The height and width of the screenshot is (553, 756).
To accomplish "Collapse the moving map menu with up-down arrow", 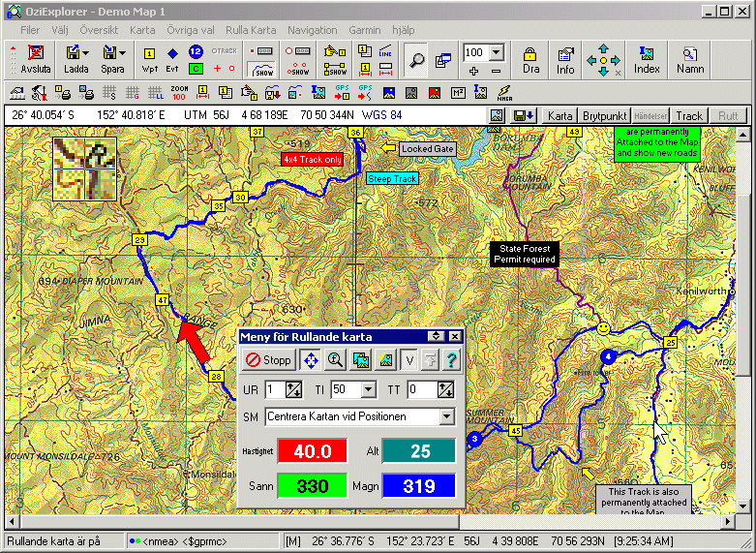I will [436, 336].
